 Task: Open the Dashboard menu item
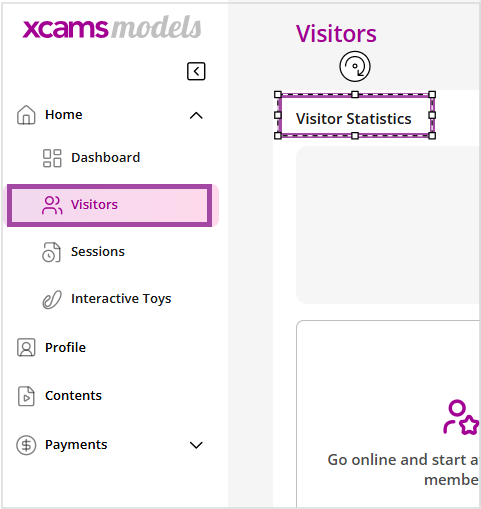point(106,158)
